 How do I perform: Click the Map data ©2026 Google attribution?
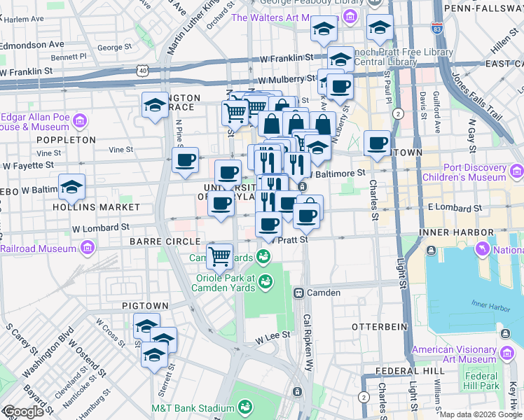pyautogui.click(x=481, y=414)
